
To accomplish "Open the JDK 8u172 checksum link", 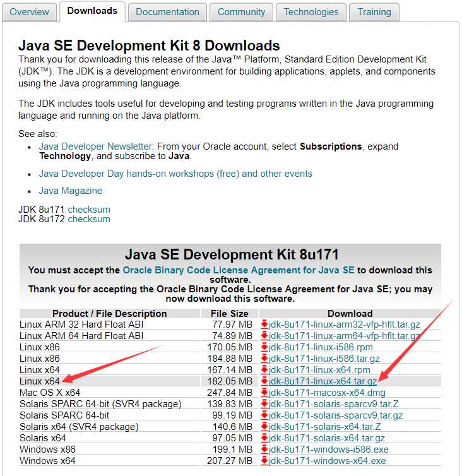I will (89, 219).
